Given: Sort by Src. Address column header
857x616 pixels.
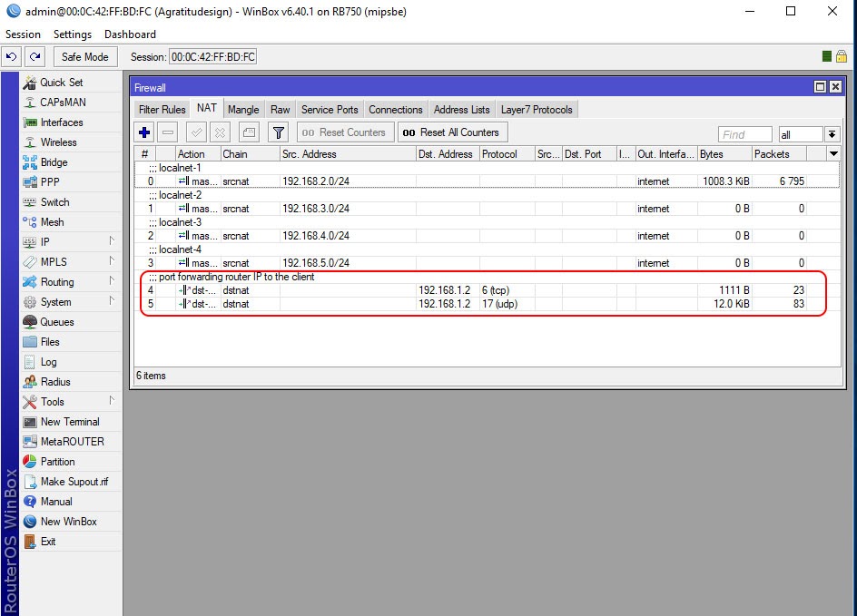Looking at the screenshot, I should point(348,154).
